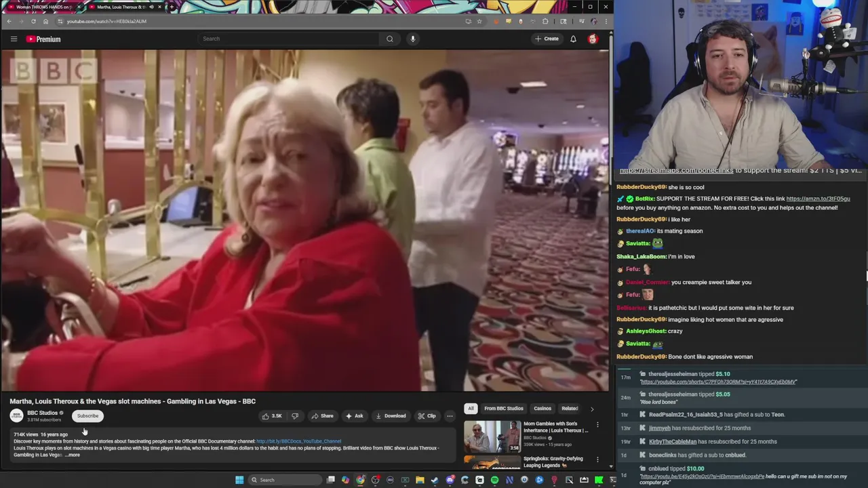Image resolution: width=868 pixels, height=488 pixels.
Task: Click chat username 'Shaka_LakaBoom'
Action: 642,256
